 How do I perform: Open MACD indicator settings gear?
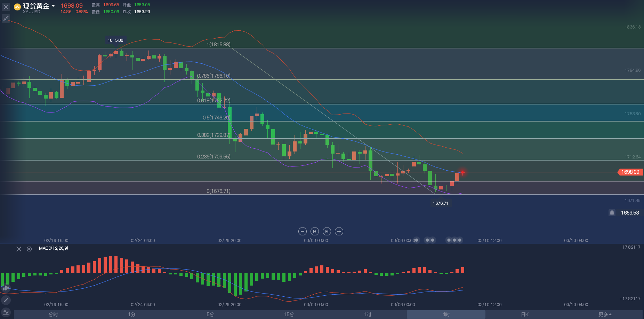(x=29, y=249)
